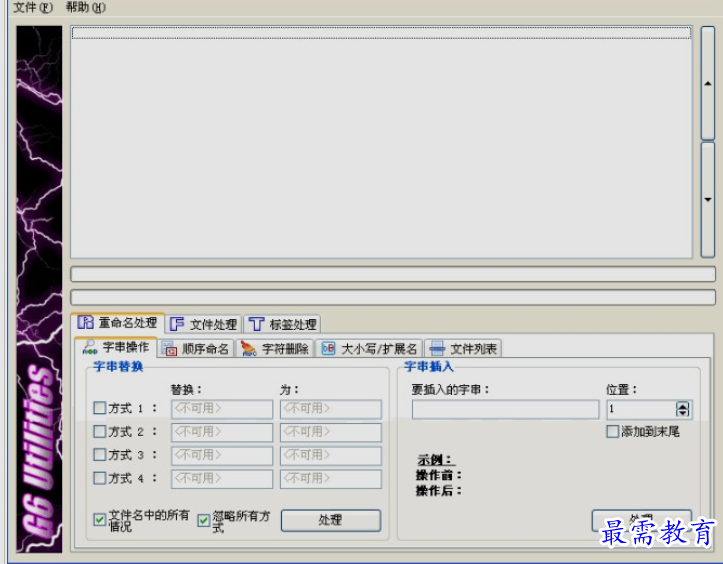Select the 顺序命名 sub-tab
Viewport: 723px width, 564px height.
[x=196, y=349]
